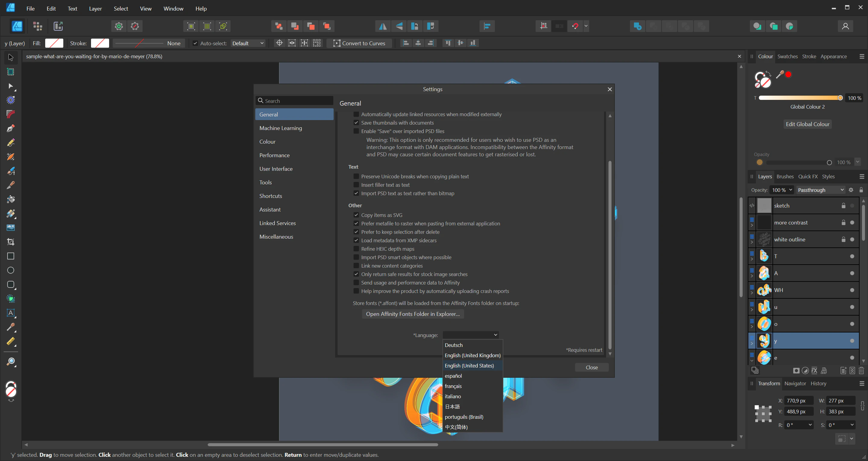Screen dimensions: 868x461
Task: Toggle Insert filler text as text
Action: pos(356,185)
